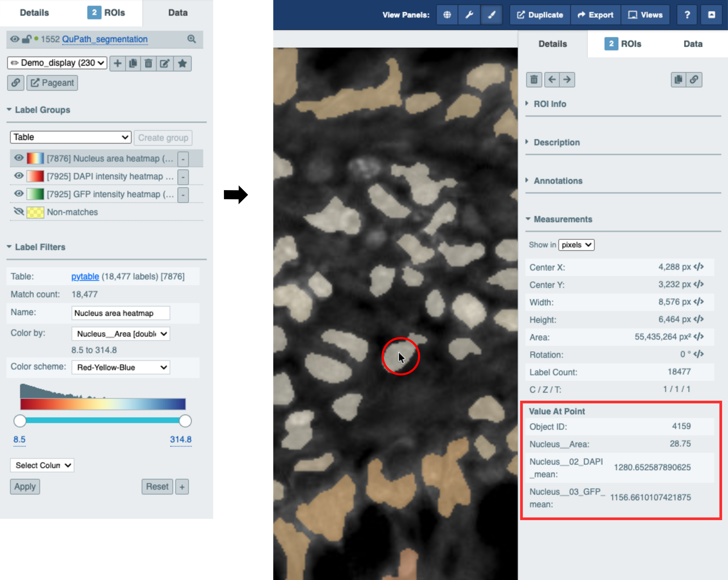Click the trash icon above ROI Info
Image resolution: width=728 pixels, height=580 pixels.
point(534,80)
